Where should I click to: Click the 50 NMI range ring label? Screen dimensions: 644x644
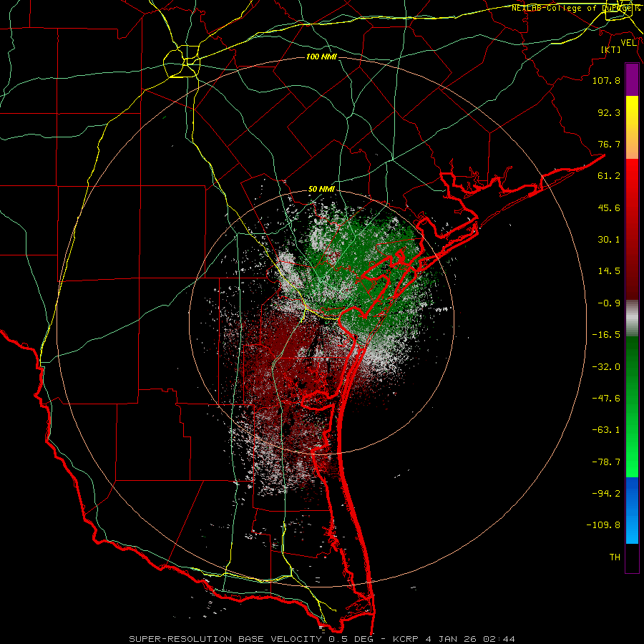[x=321, y=190]
